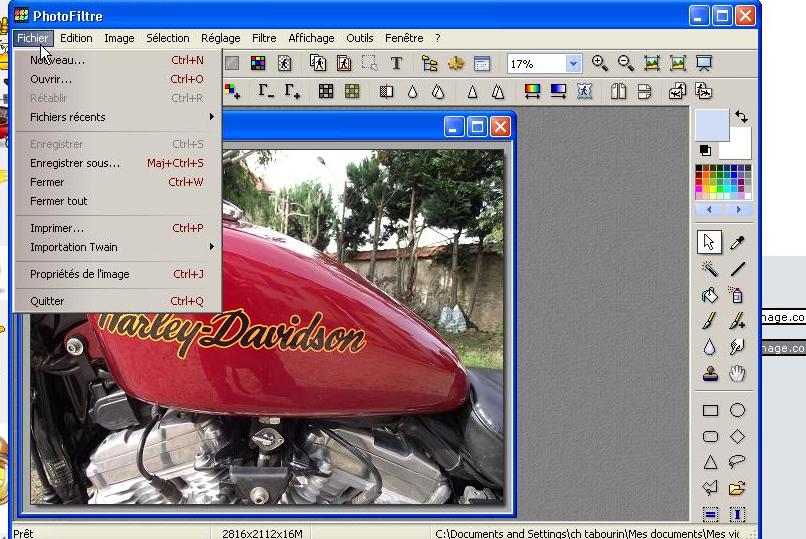Click the Harley-Davidson photo canvas
The height and width of the screenshot is (539, 806).
pos(267,327)
